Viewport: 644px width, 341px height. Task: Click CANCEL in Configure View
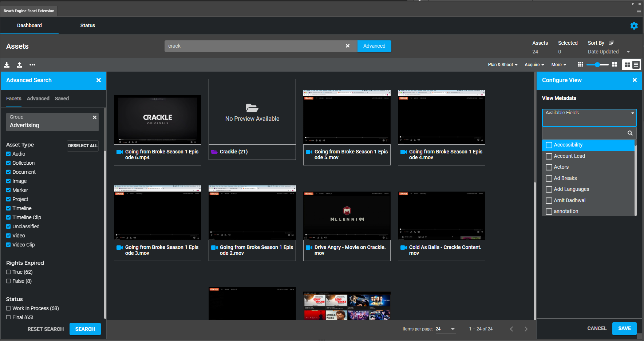click(x=597, y=328)
